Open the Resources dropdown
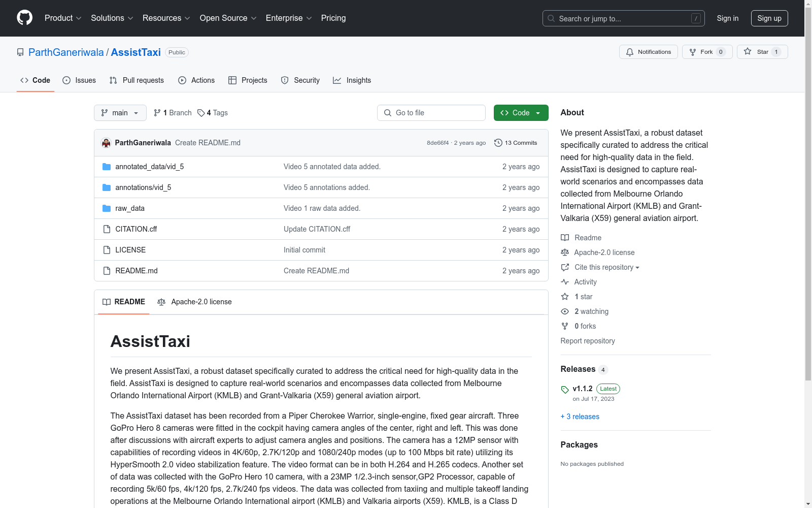 coord(166,18)
